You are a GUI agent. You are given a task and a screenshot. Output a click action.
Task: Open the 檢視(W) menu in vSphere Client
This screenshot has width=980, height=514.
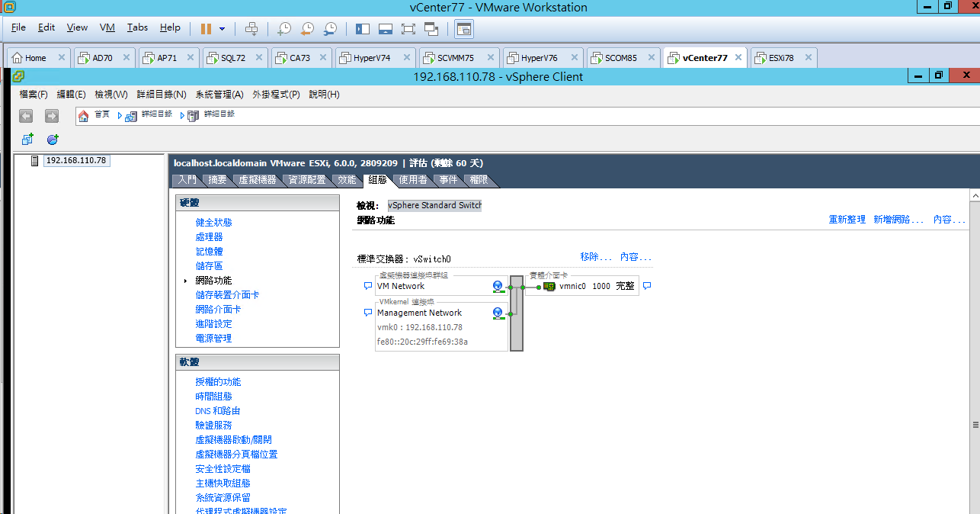pos(111,95)
